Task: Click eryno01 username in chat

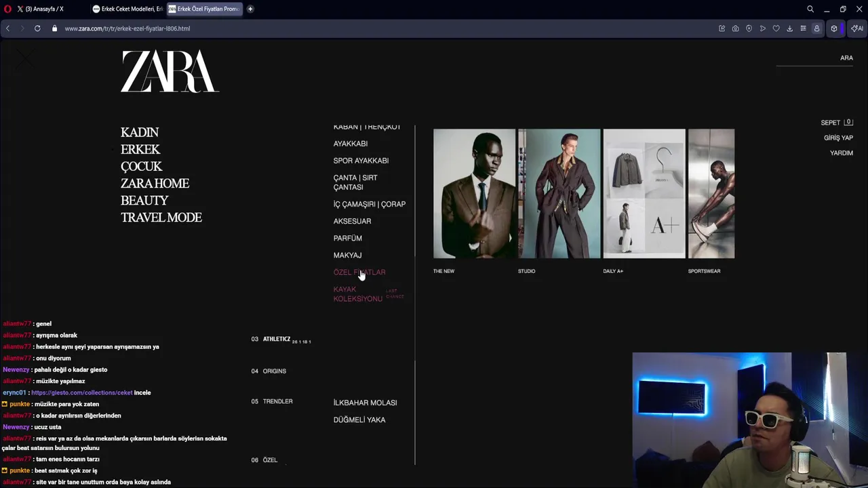Action: coord(14,392)
